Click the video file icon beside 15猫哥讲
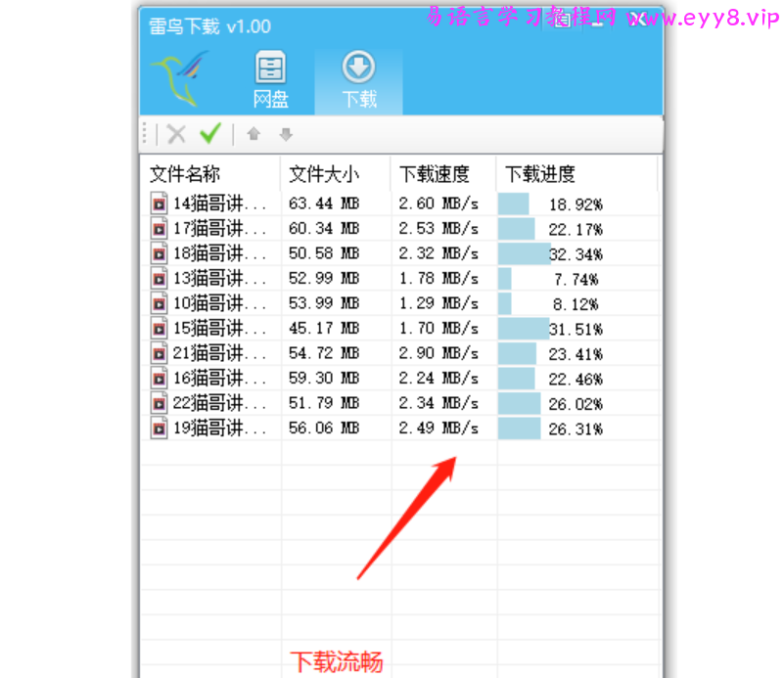The image size is (784, 678). point(159,328)
